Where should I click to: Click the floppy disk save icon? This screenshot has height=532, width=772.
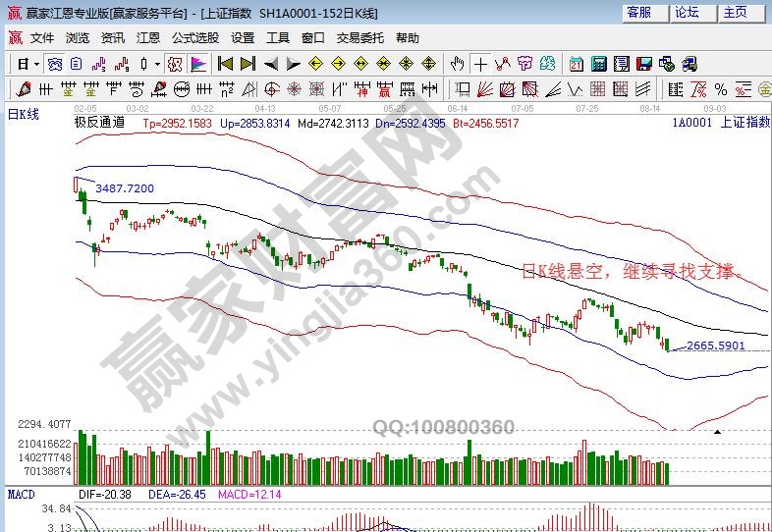[643, 64]
